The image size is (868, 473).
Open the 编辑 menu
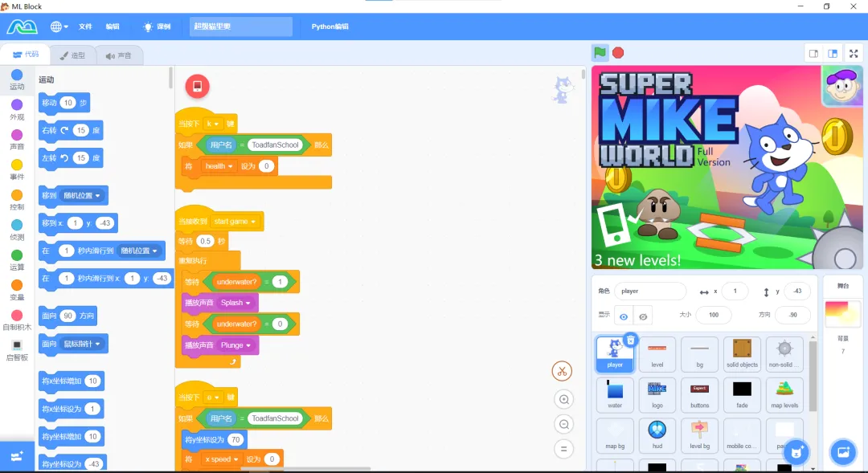pos(113,26)
